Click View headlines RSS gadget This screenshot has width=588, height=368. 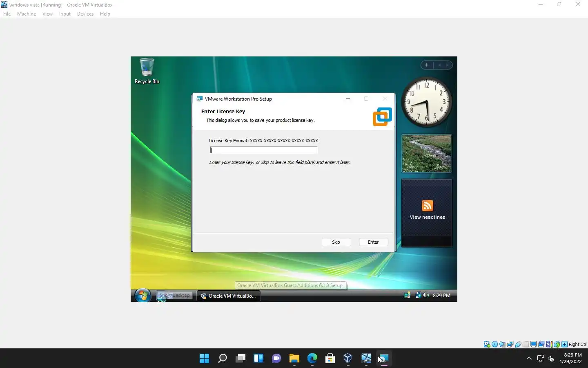[x=427, y=217]
